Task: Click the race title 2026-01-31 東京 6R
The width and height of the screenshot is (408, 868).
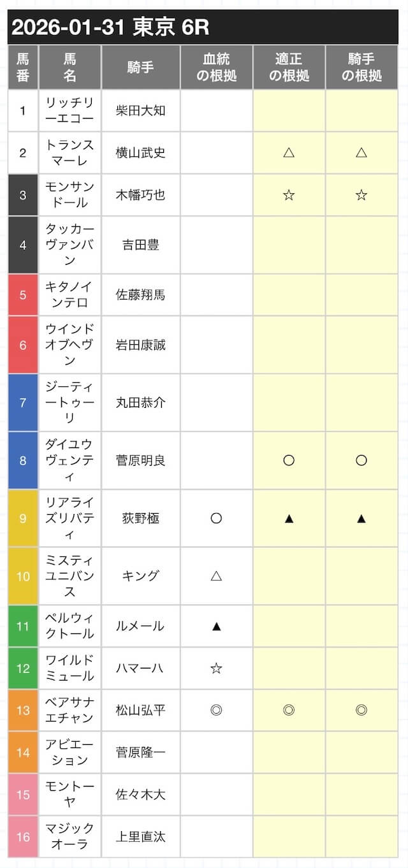Action: [110, 27]
